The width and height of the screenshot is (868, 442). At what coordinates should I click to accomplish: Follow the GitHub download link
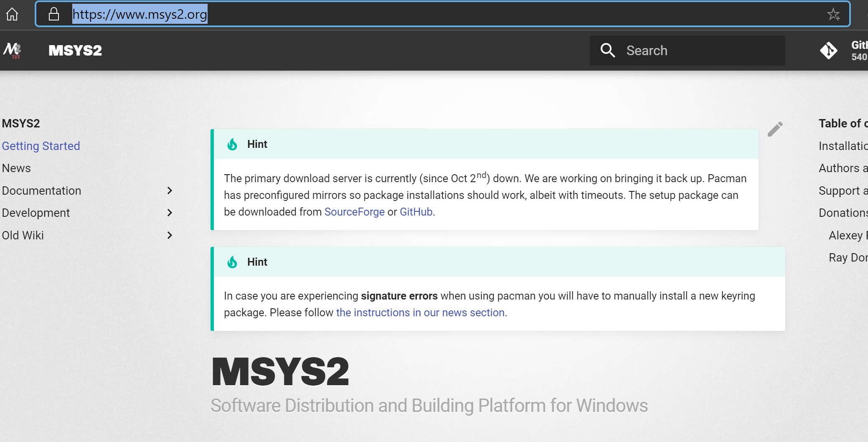click(416, 212)
